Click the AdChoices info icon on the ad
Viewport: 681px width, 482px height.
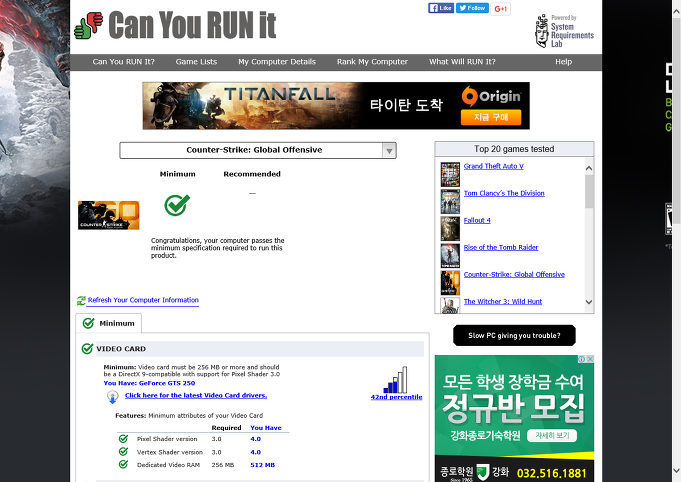582,359
